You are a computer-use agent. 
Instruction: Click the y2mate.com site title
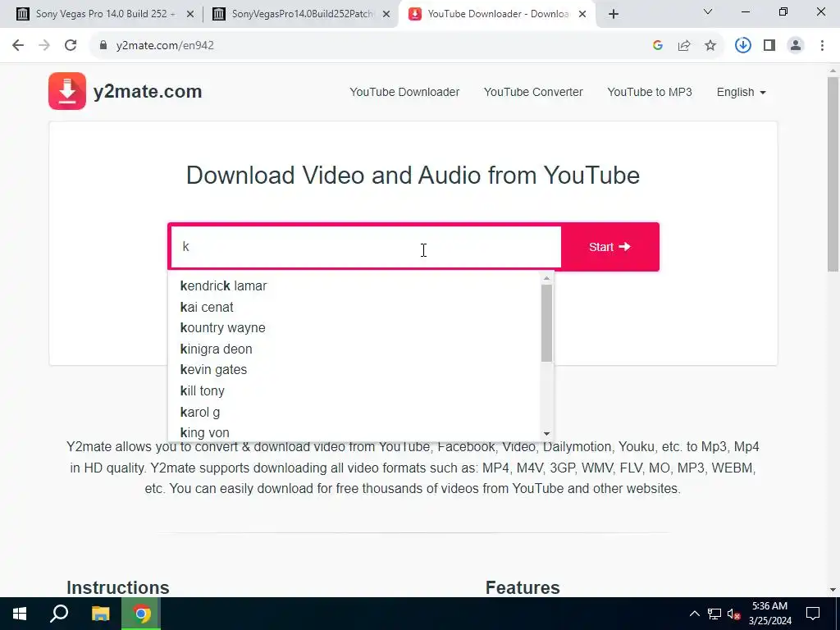(x=148, y=92)
